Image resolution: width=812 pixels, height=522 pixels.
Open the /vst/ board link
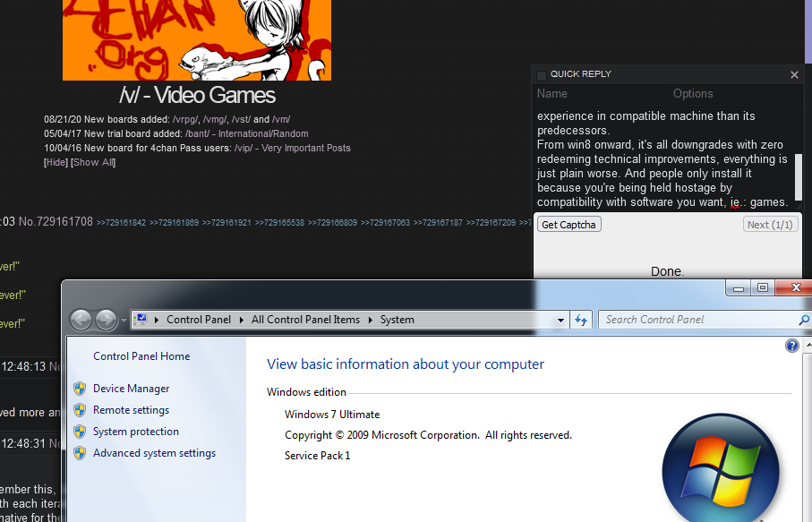(x=241, y=119)
